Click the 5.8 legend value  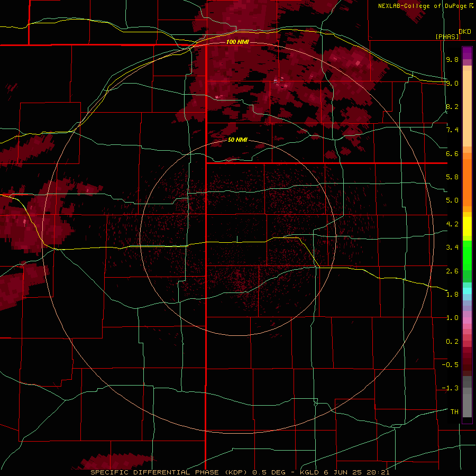tap(452, 177)
